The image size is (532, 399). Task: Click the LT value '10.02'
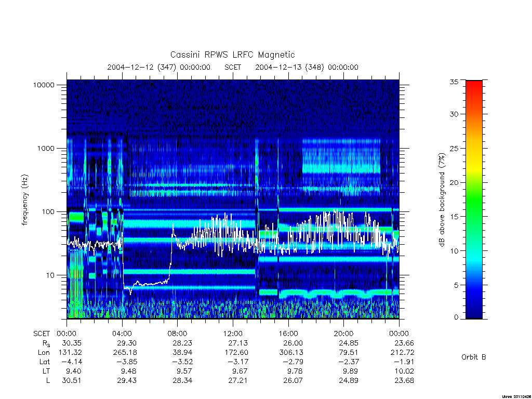coord(404,371)
